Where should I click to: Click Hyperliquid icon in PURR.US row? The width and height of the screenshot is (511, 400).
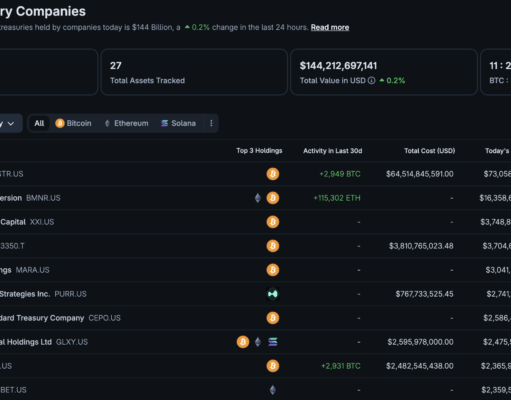click(x=273, y=294)
